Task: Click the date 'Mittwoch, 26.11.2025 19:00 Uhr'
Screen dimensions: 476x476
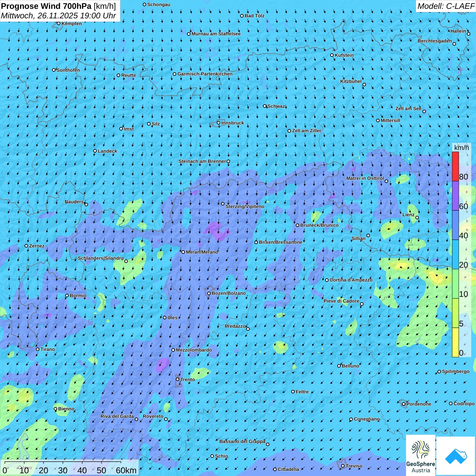Action: click(58, 16)
